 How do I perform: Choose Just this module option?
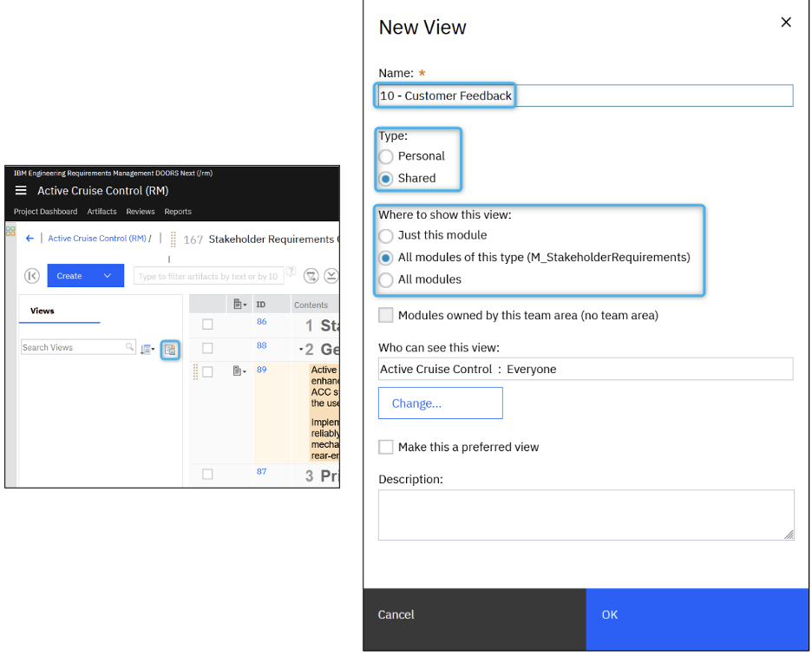pos(386,236)
